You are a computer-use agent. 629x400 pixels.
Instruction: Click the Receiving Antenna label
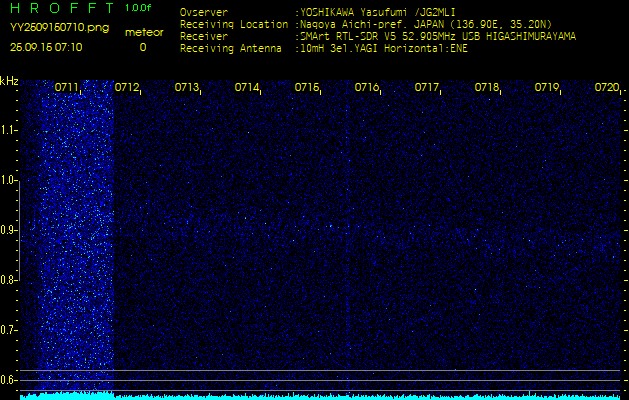[231, 49]
